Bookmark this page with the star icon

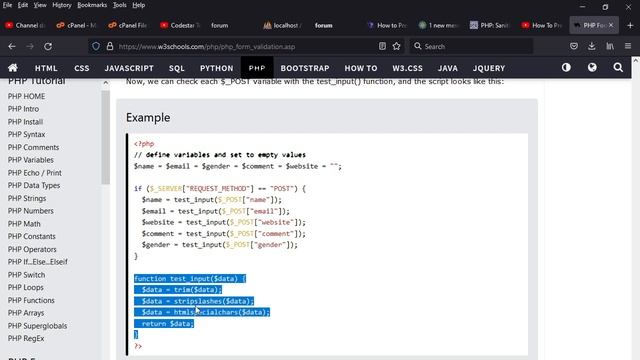point(396,46)
